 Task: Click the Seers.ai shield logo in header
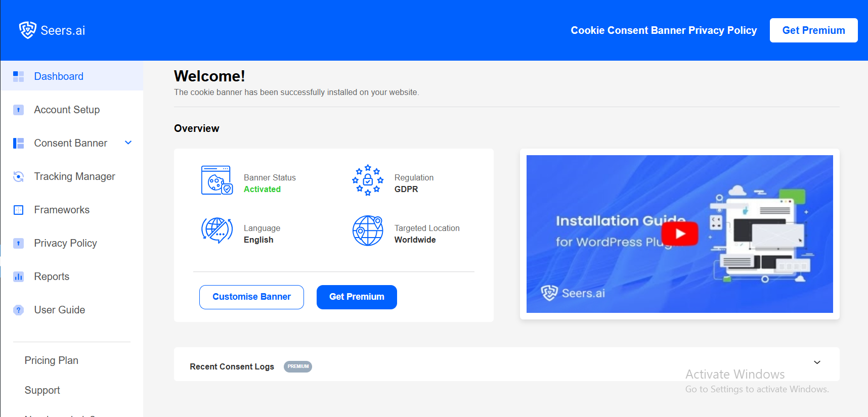pyautogui.click(x=27, y=30)
